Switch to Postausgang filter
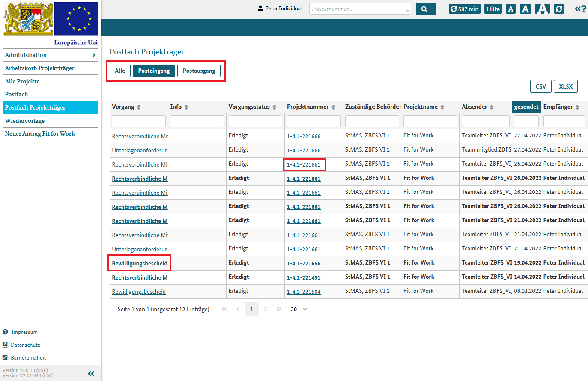588x381 pixels. (x=199, y=71)
